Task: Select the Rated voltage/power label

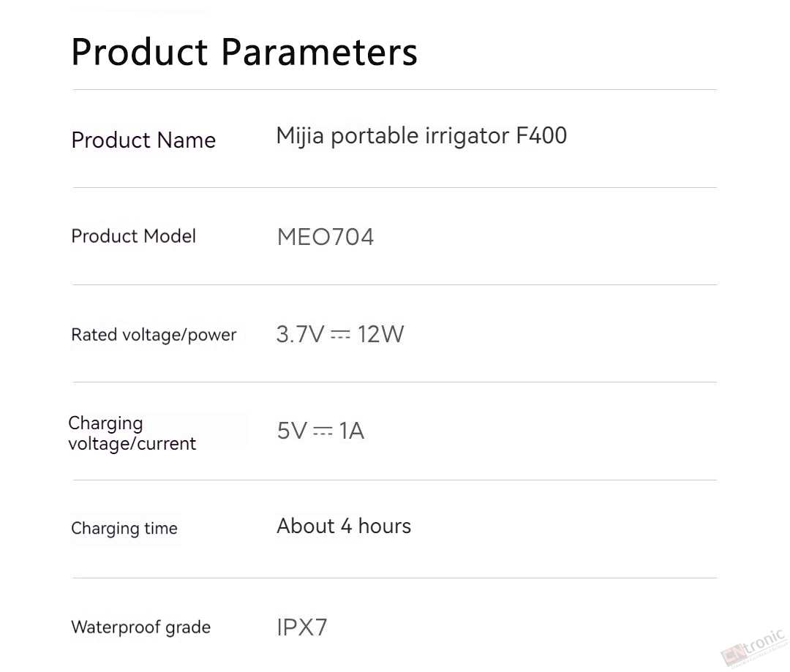Action: coord(154,335)
